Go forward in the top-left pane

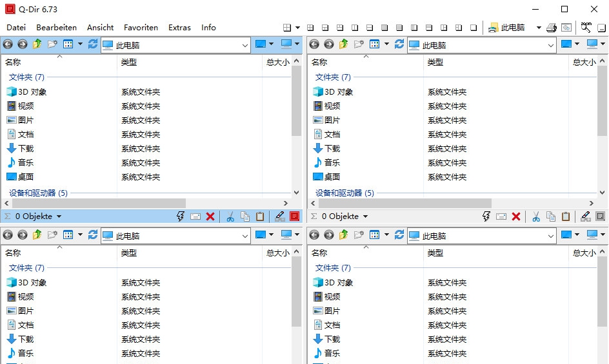pos(23,44)
